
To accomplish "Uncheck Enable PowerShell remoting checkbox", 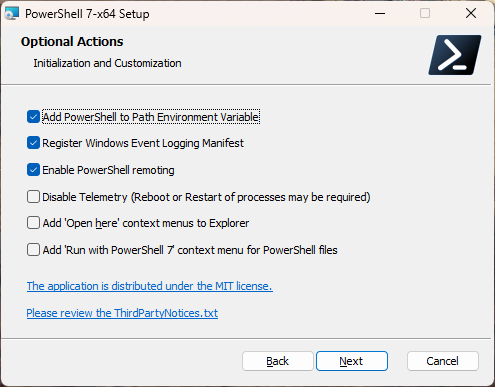I will click(33, 170).
